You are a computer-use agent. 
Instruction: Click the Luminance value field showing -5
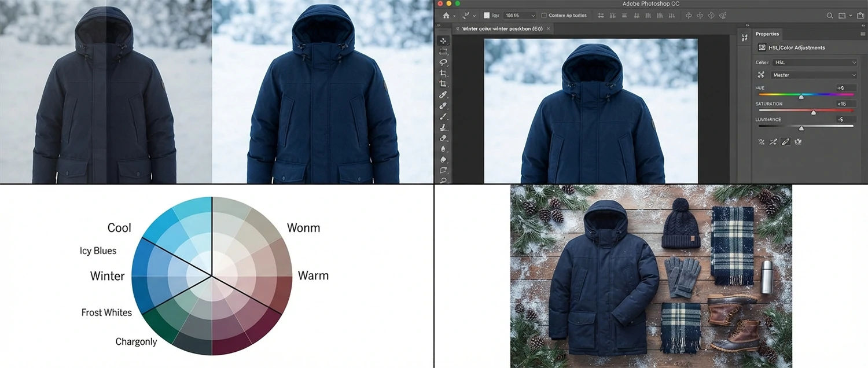click(x=846, y=119)
